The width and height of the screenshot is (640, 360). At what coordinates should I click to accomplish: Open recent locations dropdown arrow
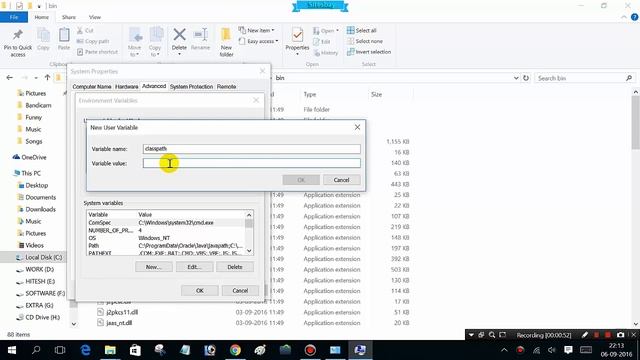click(36, 78)
